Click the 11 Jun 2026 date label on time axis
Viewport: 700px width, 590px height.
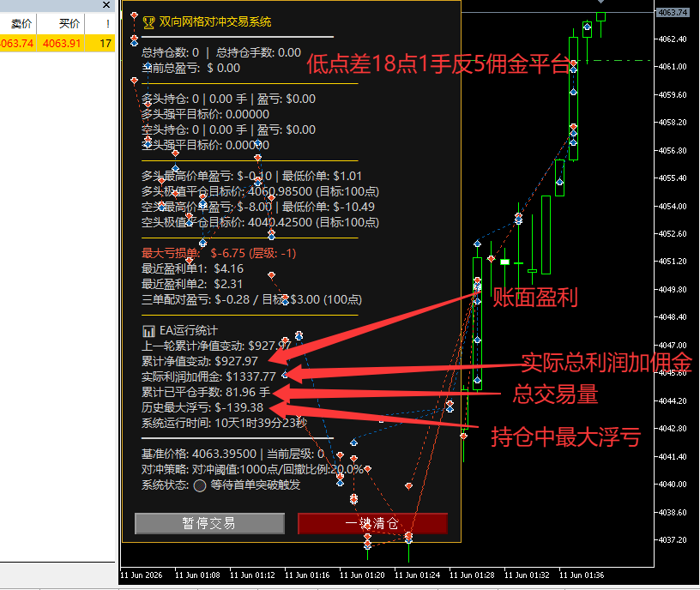click(x=142, y=575)
